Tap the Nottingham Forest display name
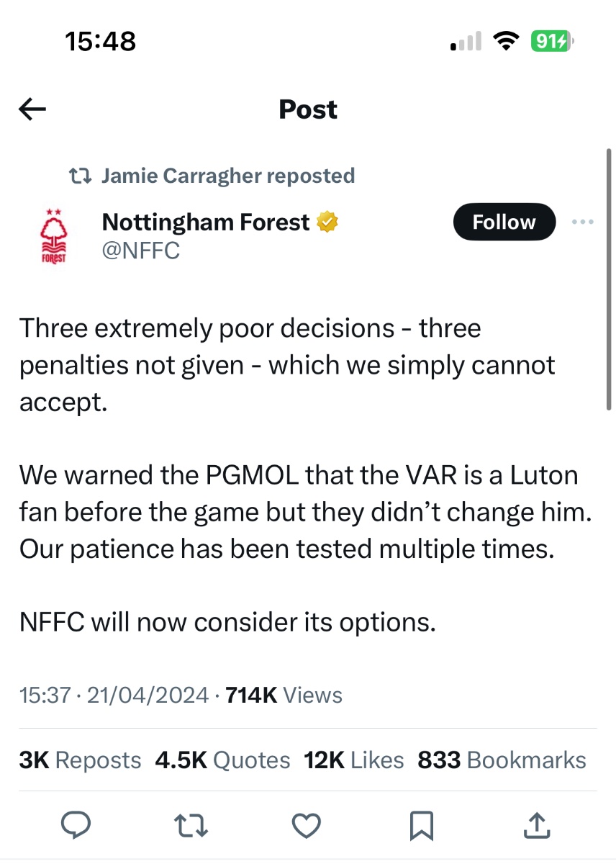 click(206, 222)
